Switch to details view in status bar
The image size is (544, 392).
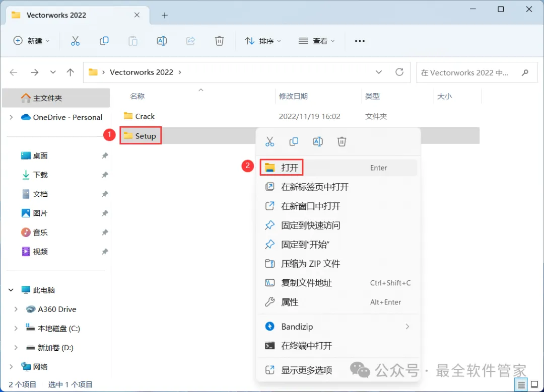pyautogui.click(x=521, y=384)
